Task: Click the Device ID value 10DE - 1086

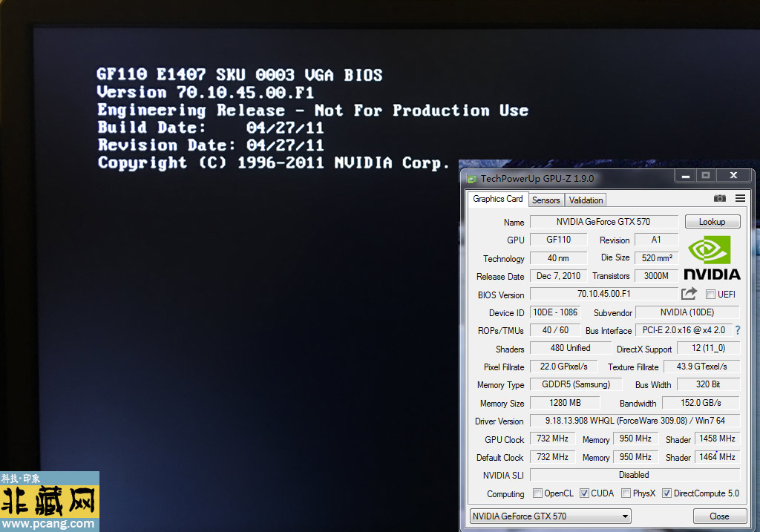Action: pyautogui.click(x=555, y=312)
